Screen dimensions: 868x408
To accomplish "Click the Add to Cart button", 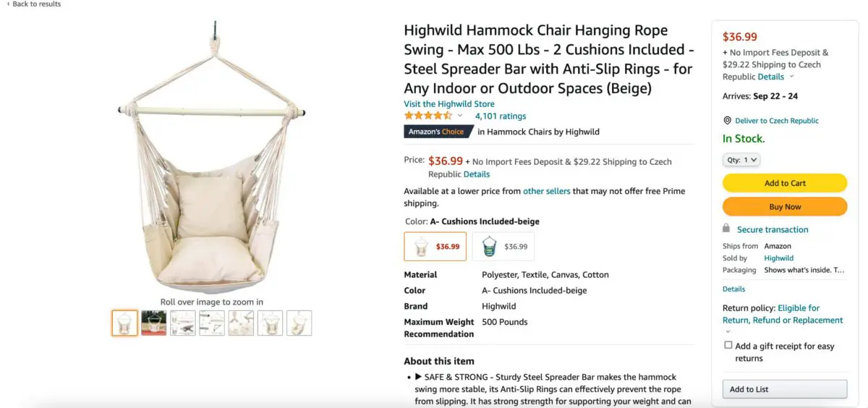I will click(x=784, y=183).
